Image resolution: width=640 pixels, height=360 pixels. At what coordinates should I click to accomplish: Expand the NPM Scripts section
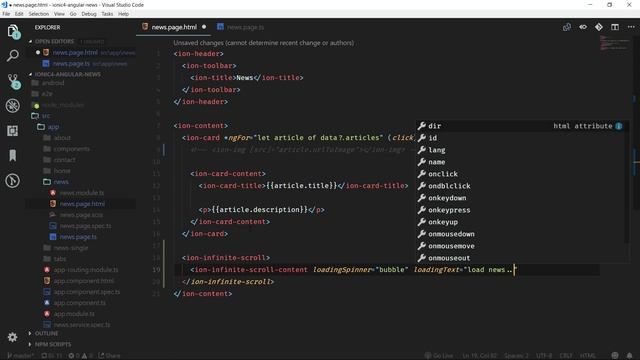click(53, 344)
